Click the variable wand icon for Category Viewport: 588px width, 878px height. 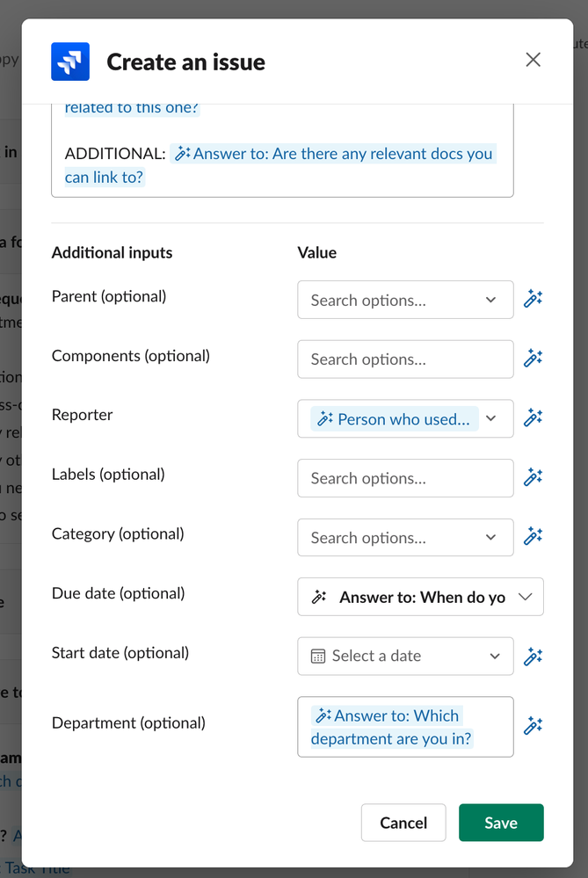[x=533, y=537]
